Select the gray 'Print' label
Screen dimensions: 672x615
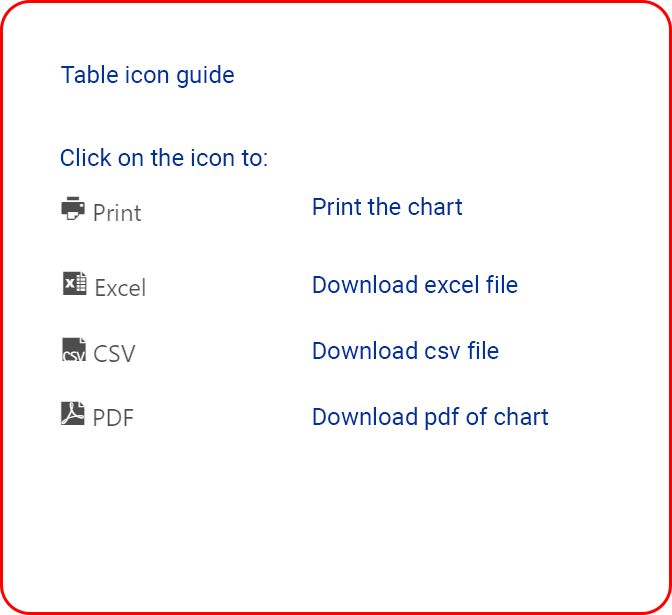point(117,213)
